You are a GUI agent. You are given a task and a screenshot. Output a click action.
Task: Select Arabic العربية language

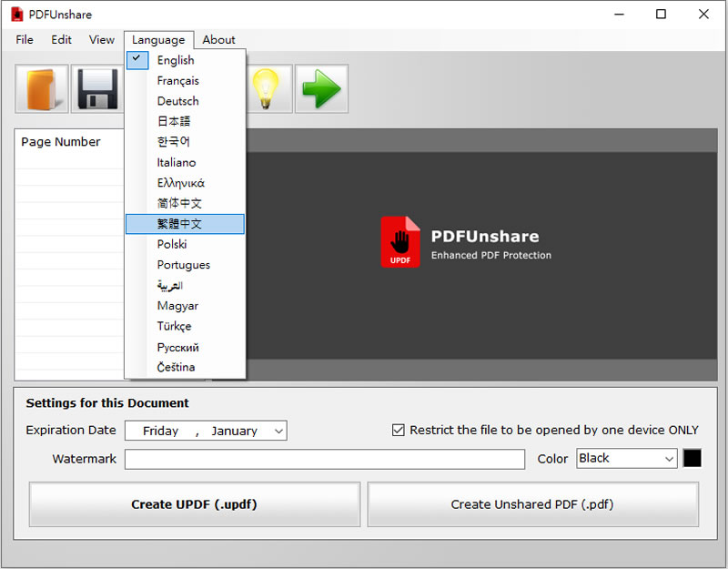tap(185, 285)
